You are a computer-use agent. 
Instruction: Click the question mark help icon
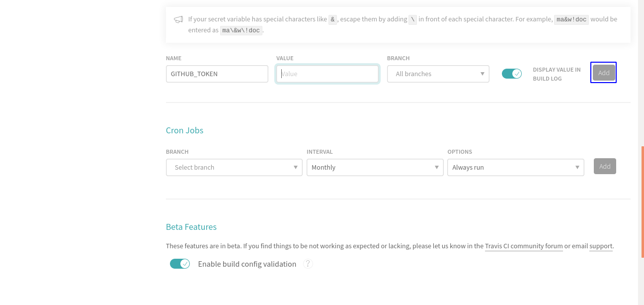(x=308, y=264)
